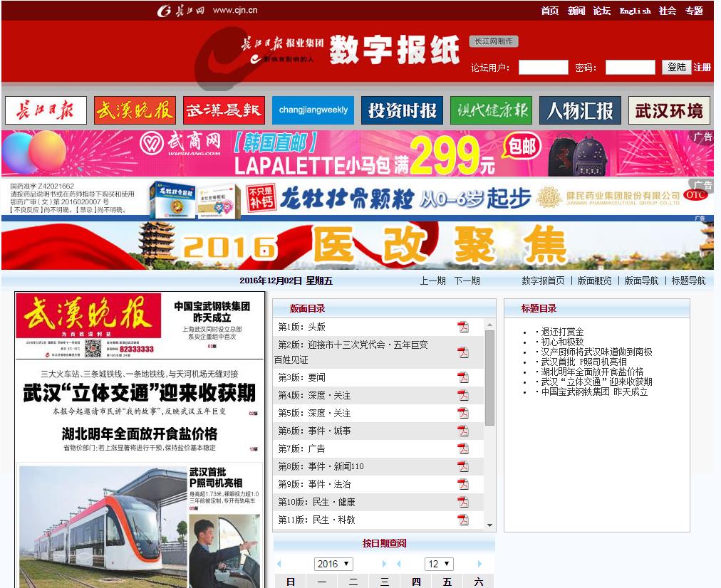Open headline 武汉首批 P照司机亮相 in 标题目录
Image resolution: width=721 pixels, height=588 pixels.
click(584, 362)
